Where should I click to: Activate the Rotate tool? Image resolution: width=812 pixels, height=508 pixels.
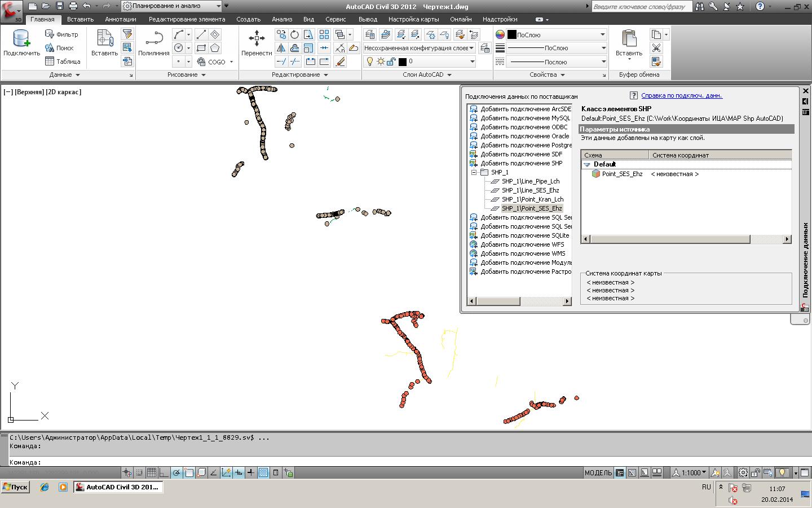[x=295, y=34]
